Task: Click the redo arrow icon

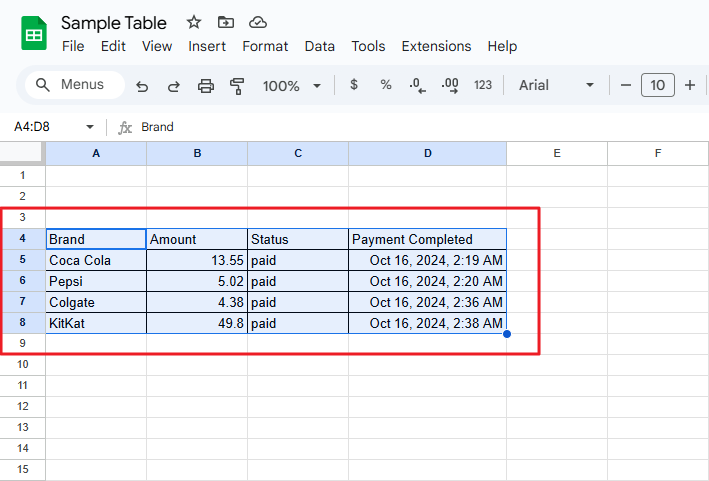Action: click(174, 85)
